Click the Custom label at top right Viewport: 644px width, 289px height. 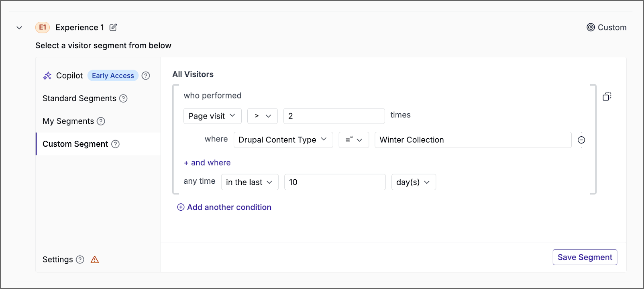(612, 27)
